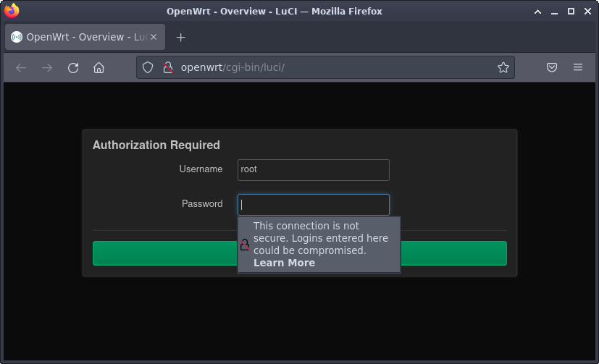Open the tracking protection shield icon
This screenshot has height=364, width=599.
point(148,67)
